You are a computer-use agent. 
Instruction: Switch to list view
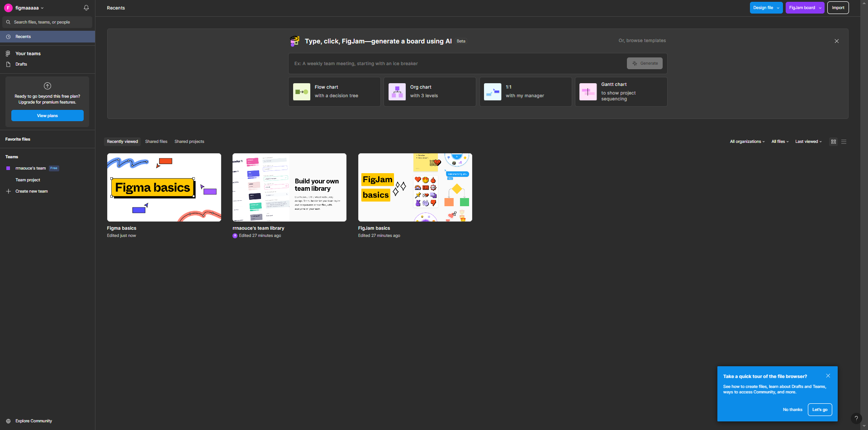click(844, 142)
